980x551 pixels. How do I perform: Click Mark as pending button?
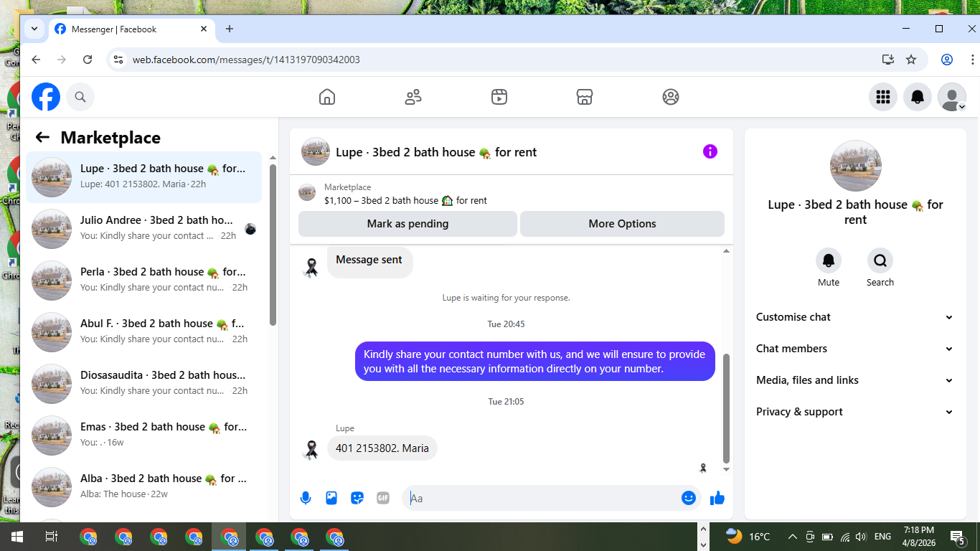407,224
